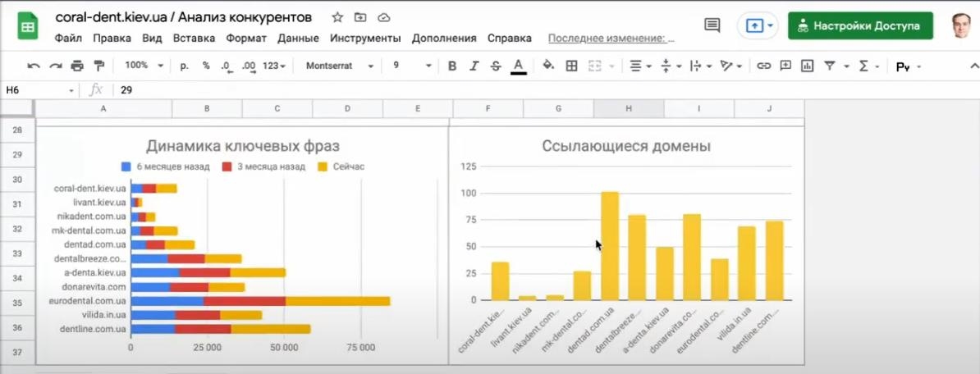Click the redo icon
980x374 pixels.
56,66
